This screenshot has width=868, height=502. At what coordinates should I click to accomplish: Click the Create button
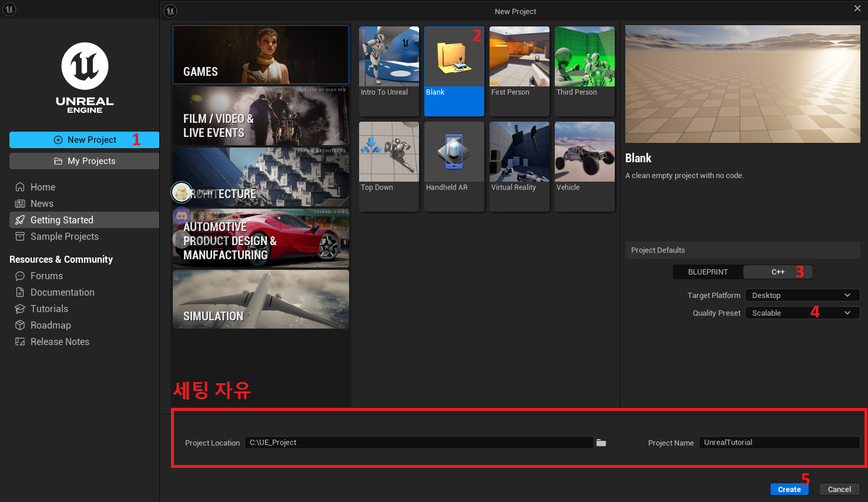coord(789,489)
